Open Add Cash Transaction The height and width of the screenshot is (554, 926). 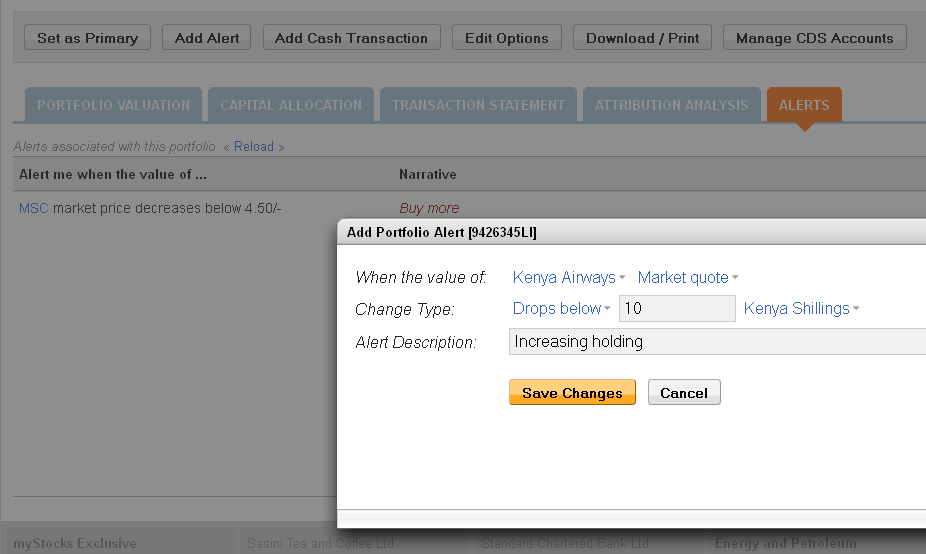(x=351, y=38)
